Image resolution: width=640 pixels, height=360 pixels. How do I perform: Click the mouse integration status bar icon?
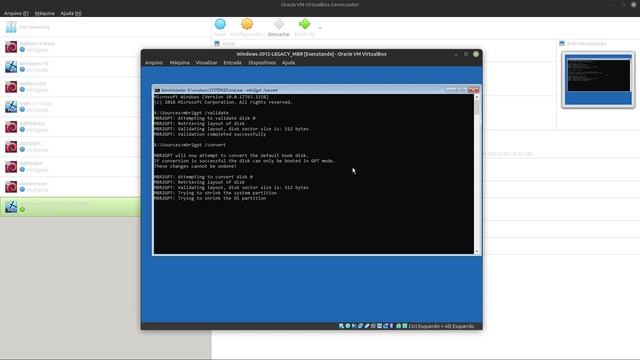(x=398, y=326)
